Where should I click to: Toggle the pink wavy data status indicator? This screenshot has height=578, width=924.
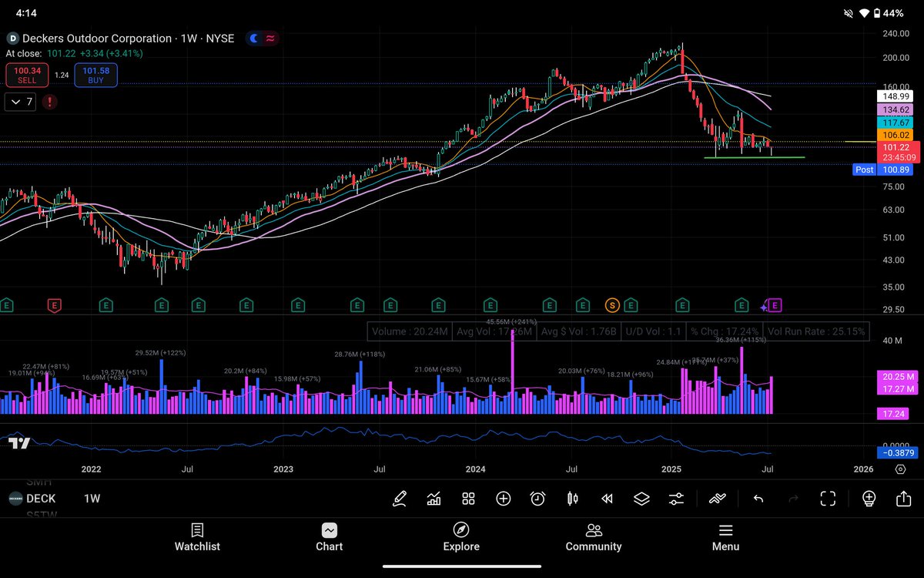point(271,39)
